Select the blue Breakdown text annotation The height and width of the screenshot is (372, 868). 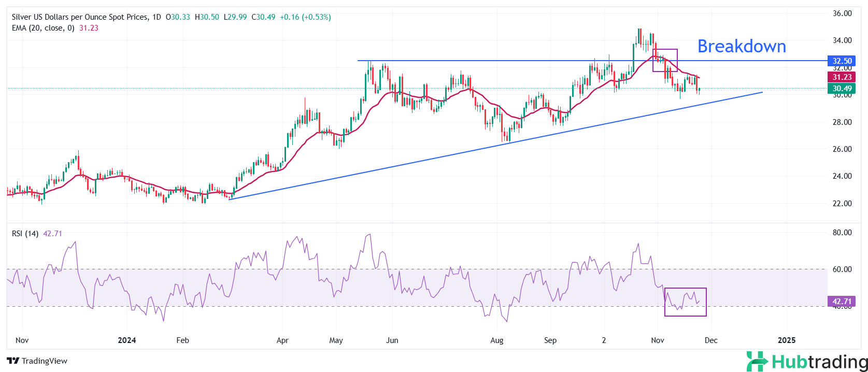tap(741, 47)
